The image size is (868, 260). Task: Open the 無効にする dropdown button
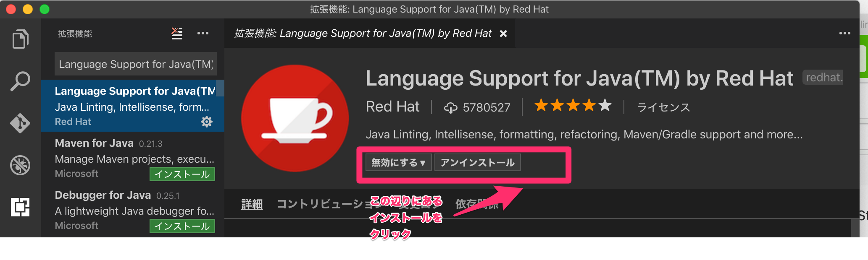coord(398,162)
